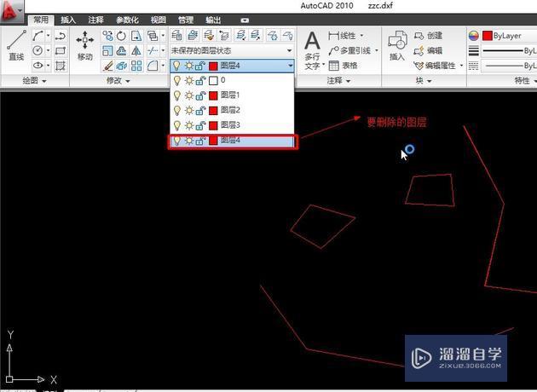Toggle on/off bulb for 图层3
Image resolution: width=537 pixels, height=392 pixels.
click(177, 125)
